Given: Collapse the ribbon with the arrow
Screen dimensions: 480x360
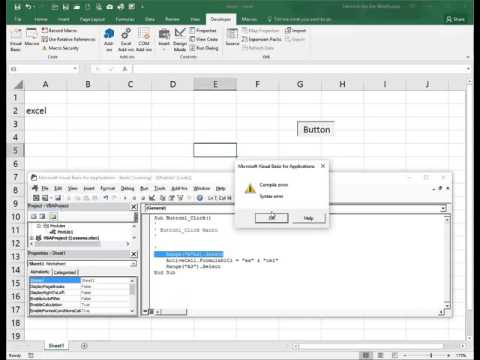Looking at the screenshot, I should tap(468, 57).
